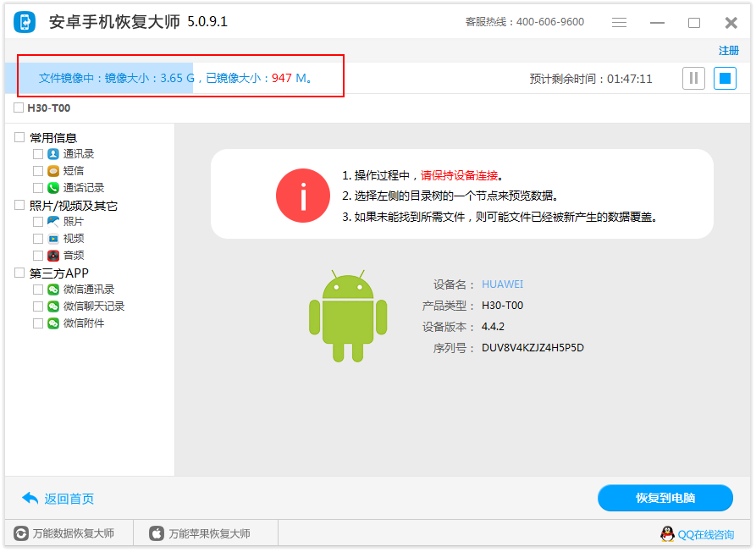Tick the 视频 checkbox
This screenshot has height=552, width=756.
pyautogui.click(x=38, y=238)
